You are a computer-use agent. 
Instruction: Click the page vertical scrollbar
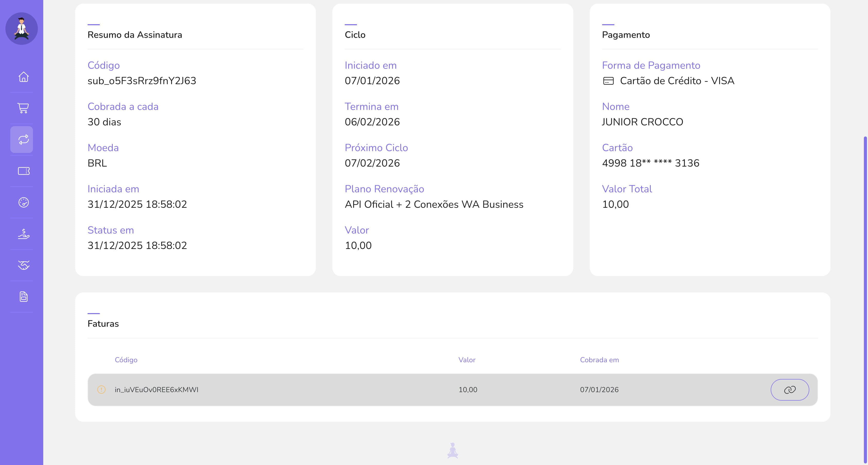point(866,300)
